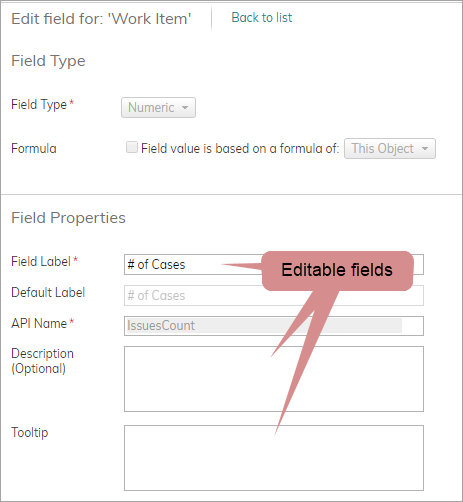Click the Tooltip label

pos(30,432)
